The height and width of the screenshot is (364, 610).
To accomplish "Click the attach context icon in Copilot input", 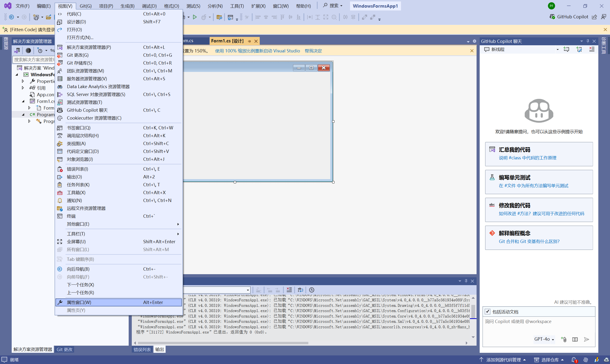I will pos(564,339).
